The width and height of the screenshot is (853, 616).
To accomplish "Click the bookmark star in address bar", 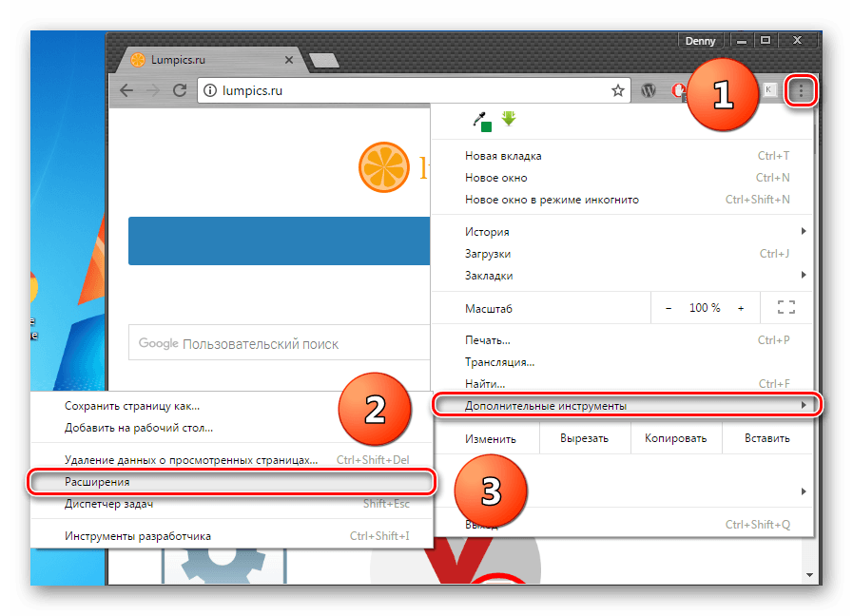I will coord(618,90).
